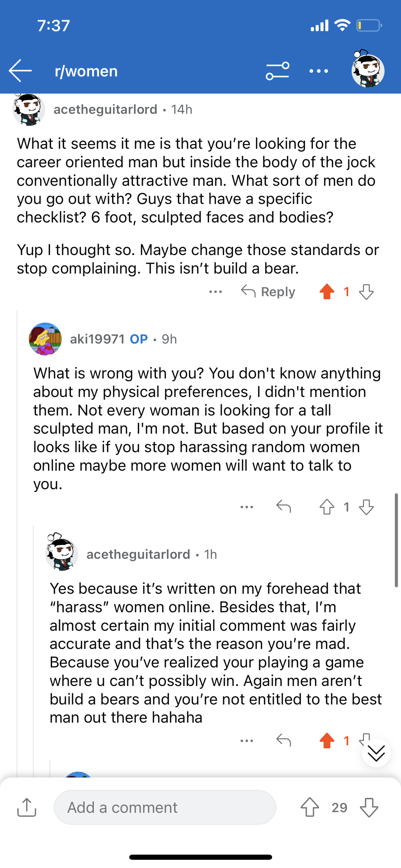Viewport: 401px width, 868px height.
Task: Open options menu for first comment
Action: point(216,292)
